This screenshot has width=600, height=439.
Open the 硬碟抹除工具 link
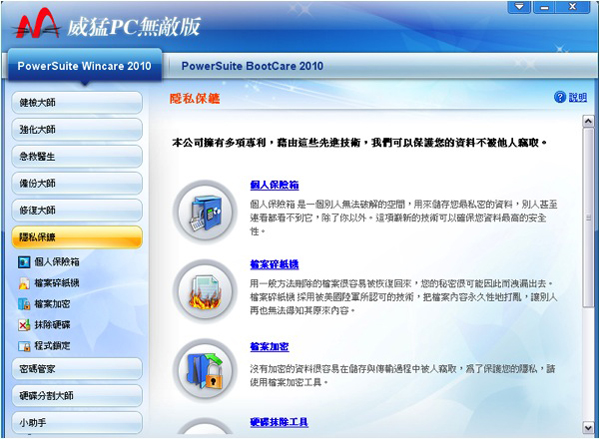[279, 422]
